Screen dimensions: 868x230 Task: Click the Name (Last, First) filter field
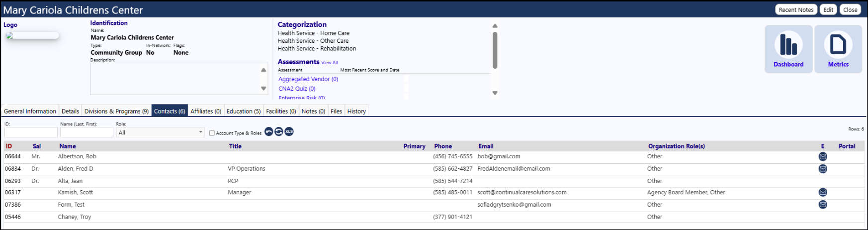pos(87,132)
